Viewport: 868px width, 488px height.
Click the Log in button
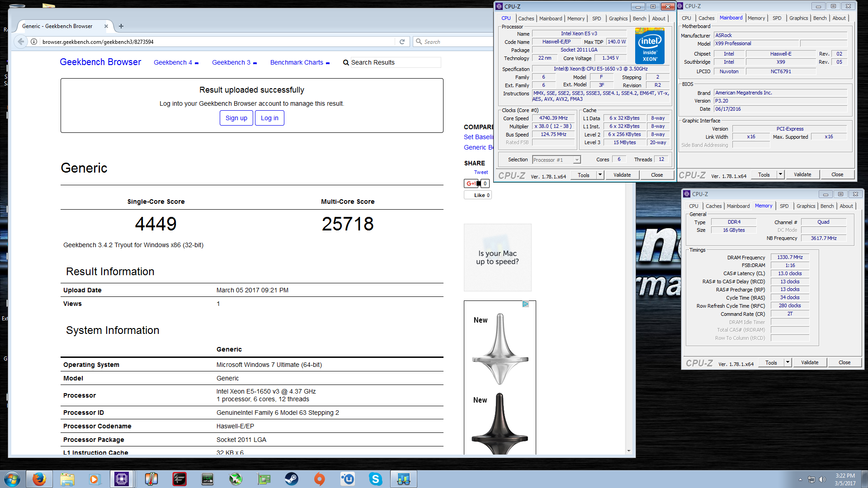pyautogui.click(x=269, y=118)
